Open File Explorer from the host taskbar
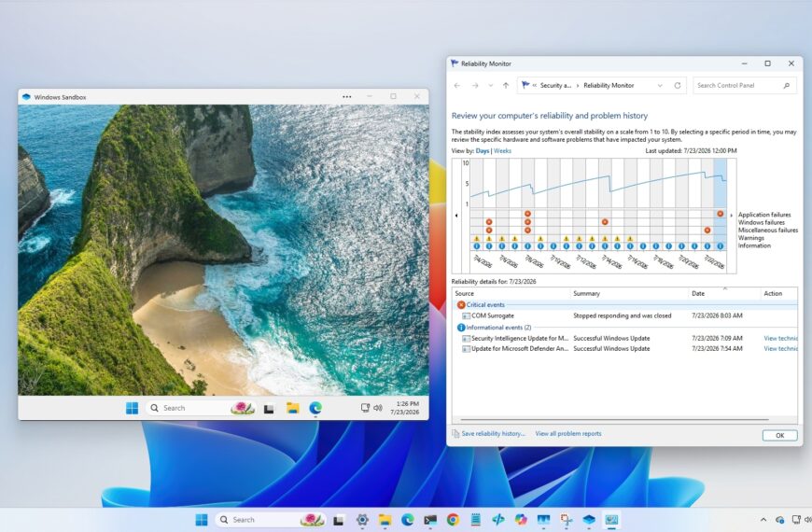 (385, 520)
